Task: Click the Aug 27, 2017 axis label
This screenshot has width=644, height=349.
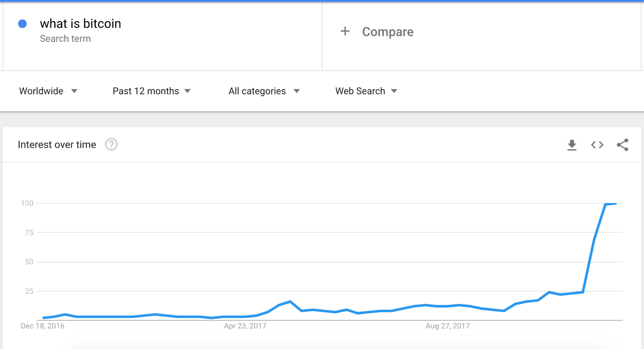Action: click(x=448, y=326)
